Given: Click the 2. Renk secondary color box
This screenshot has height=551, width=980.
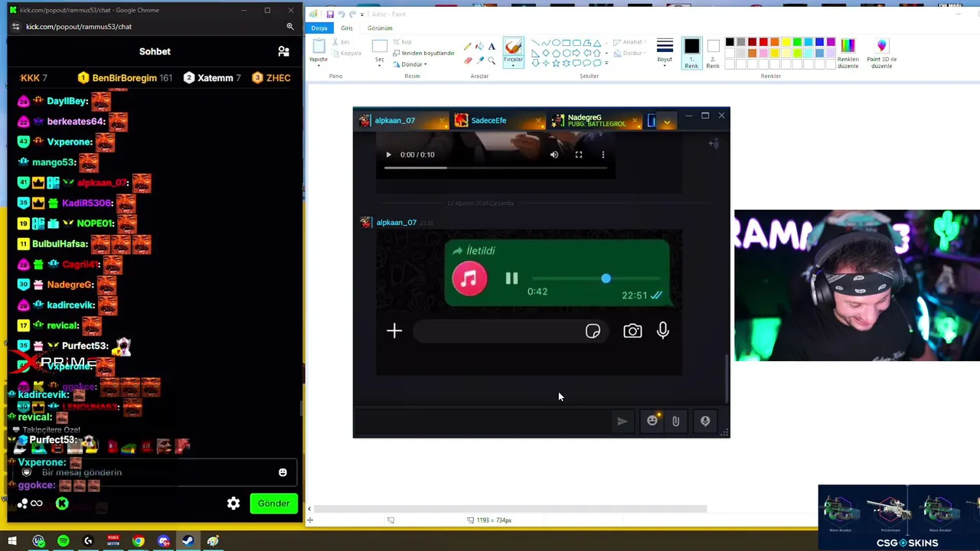Looking at the screenshot, I should point(713,53).
